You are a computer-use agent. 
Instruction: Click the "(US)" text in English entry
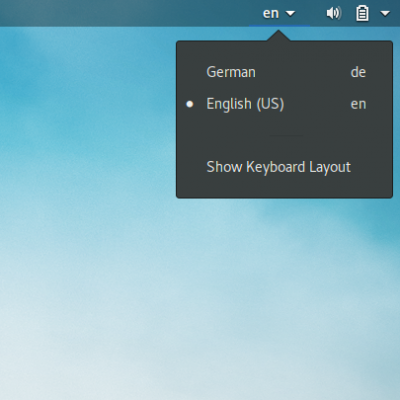(270, 104)
